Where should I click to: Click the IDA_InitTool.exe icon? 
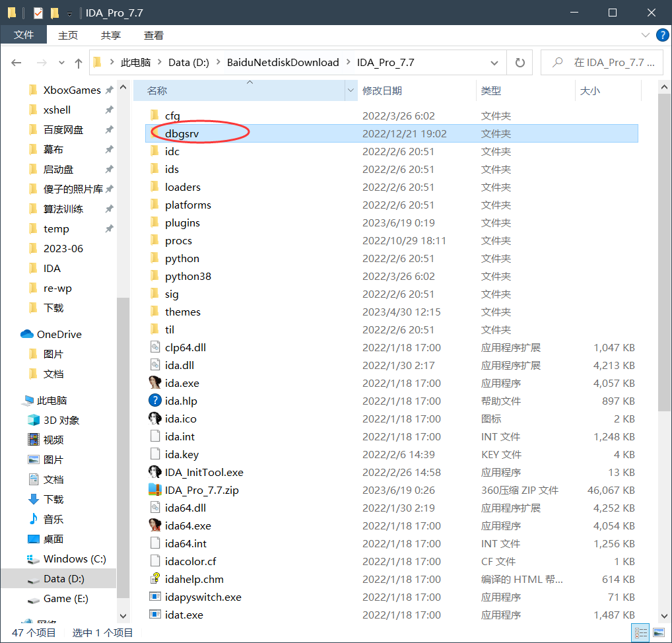154,472
